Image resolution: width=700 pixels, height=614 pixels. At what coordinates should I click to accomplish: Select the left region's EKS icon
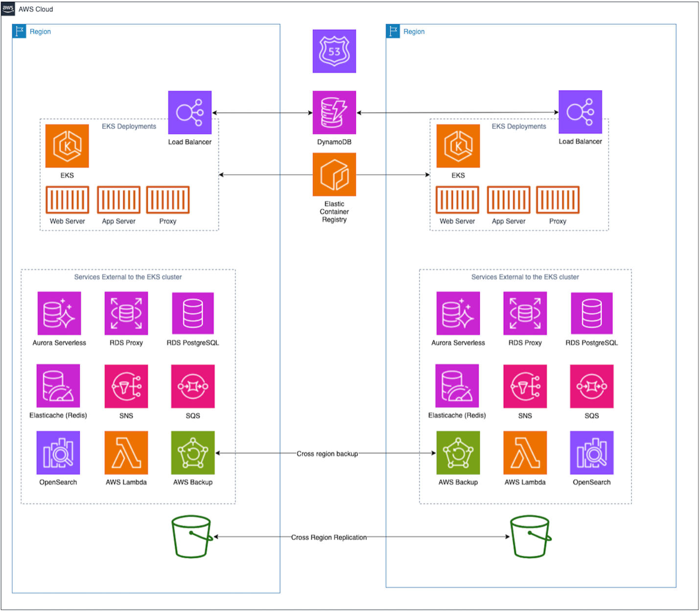pyautogui.click(x=67, y=145)
